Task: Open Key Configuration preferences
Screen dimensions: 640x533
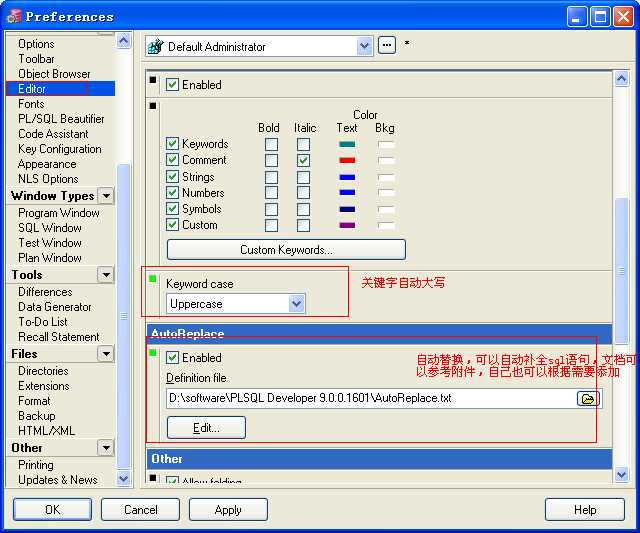Action: [x=60, y=149]
